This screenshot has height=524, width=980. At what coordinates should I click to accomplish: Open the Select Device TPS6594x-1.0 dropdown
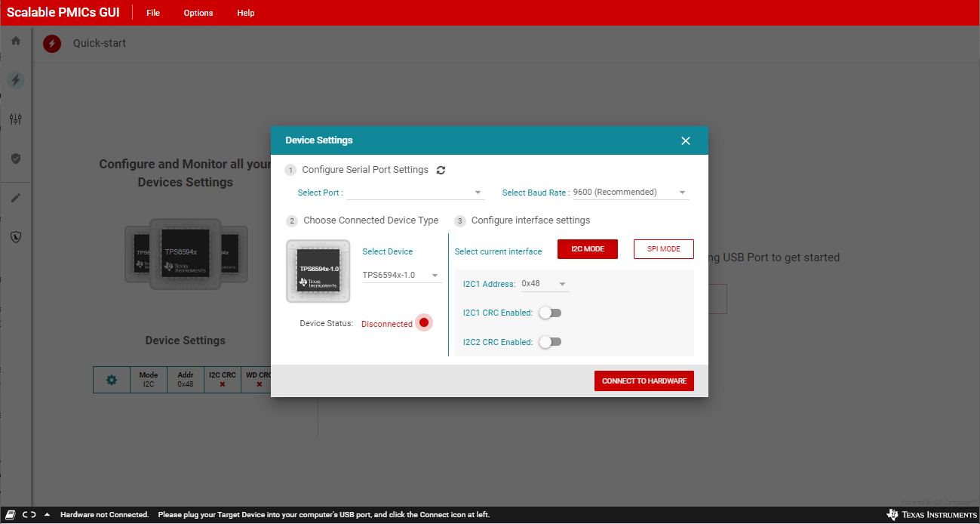(401, 276)
